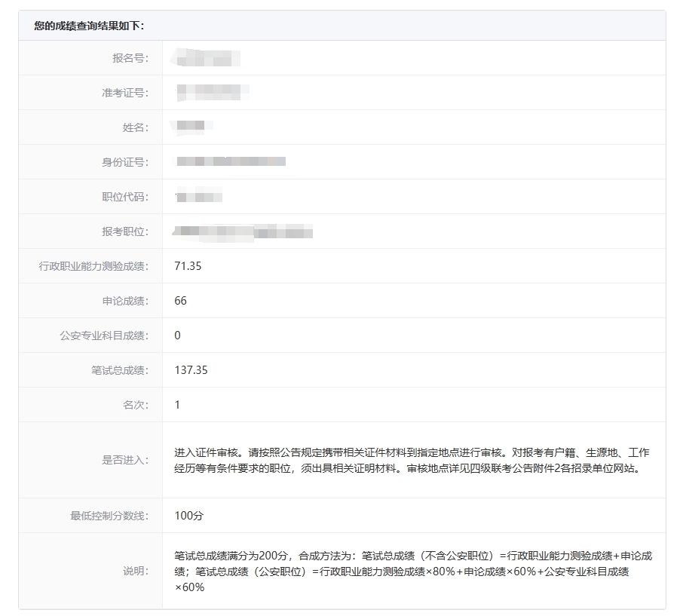Click the 笔试总成绩 label
The height and width of the screenshot is (616, 686).
(x=120, y=370)
